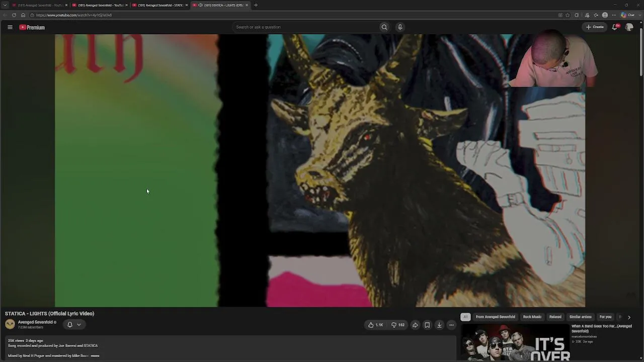Bookmark this page with the star icon

[x=568, y=15]
